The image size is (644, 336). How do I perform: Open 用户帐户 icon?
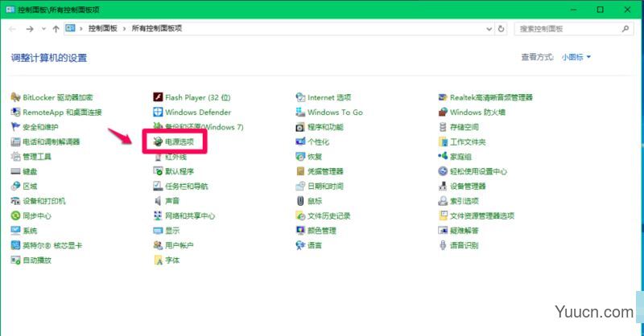[x=158, y=245]
